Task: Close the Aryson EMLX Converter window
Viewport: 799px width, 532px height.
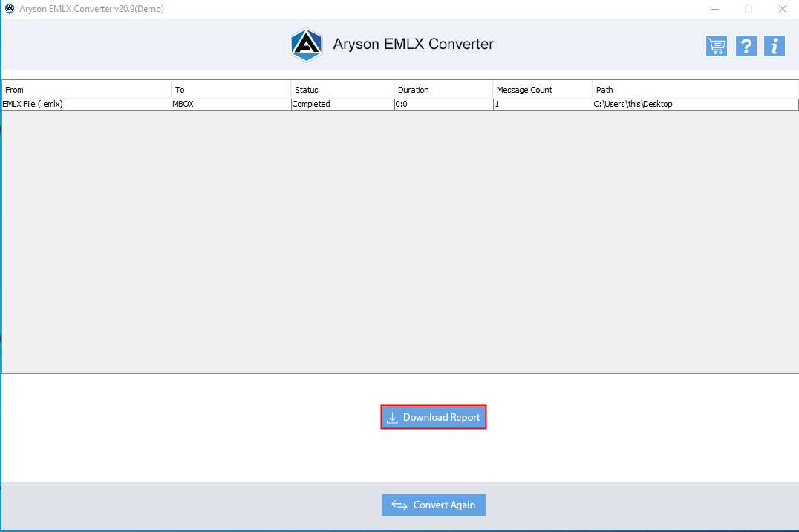Action: (782, 9)
